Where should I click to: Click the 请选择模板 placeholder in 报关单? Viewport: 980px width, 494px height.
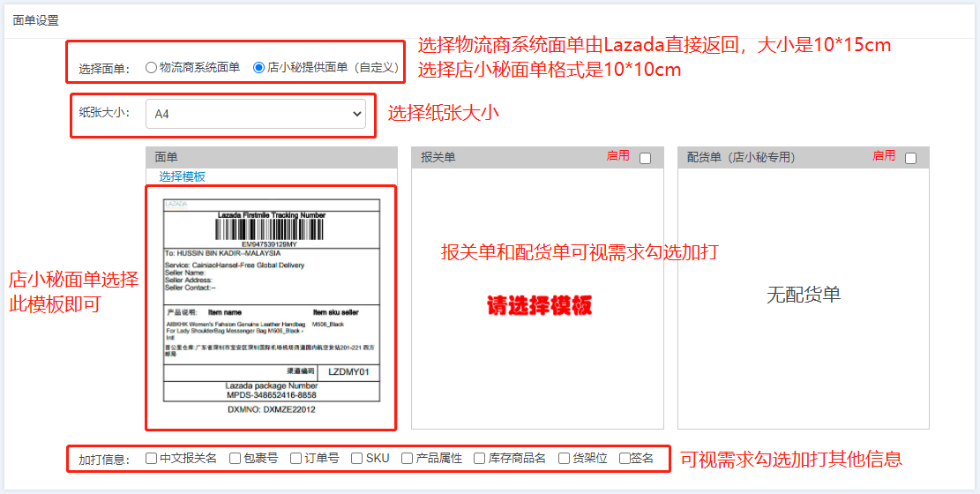pos(539,304)
